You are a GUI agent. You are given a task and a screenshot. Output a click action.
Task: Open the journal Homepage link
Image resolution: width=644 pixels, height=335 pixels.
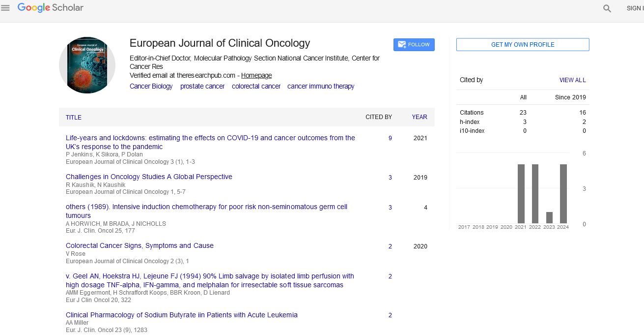[256, 75]
